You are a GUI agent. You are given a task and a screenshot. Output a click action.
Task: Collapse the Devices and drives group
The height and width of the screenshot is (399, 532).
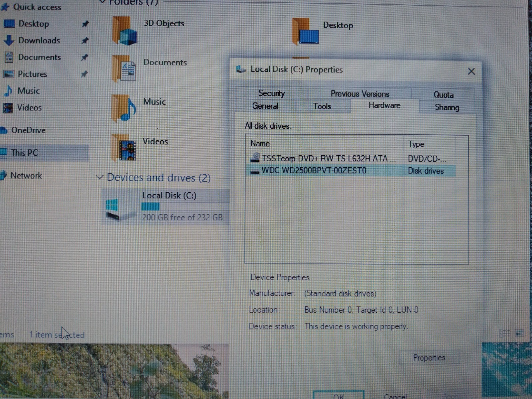[x=99, y=177]
